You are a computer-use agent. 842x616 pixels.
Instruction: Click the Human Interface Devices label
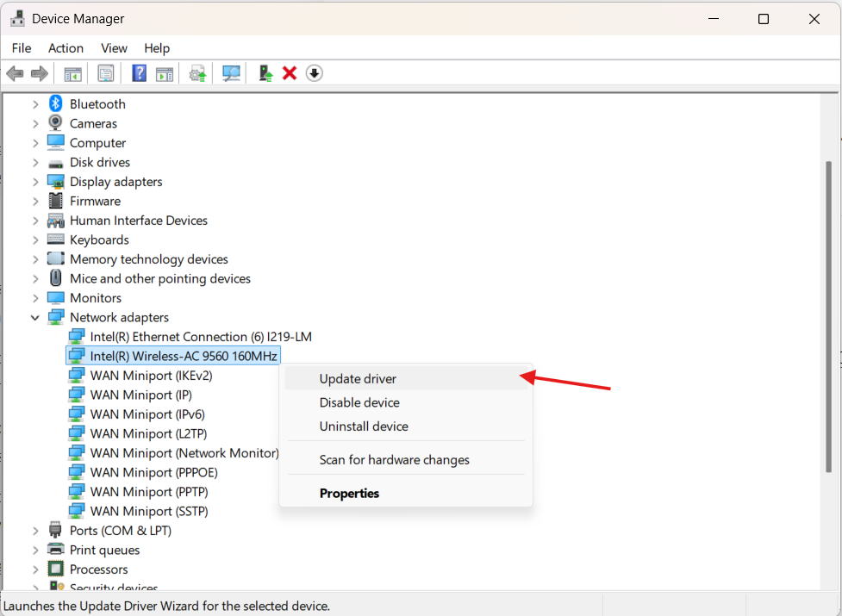139,220
